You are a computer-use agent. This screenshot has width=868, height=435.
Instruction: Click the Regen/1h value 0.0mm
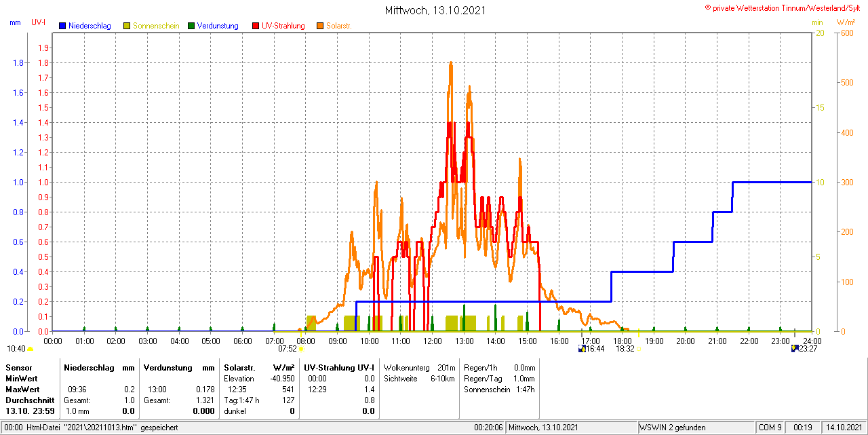[x=524, y=368]
